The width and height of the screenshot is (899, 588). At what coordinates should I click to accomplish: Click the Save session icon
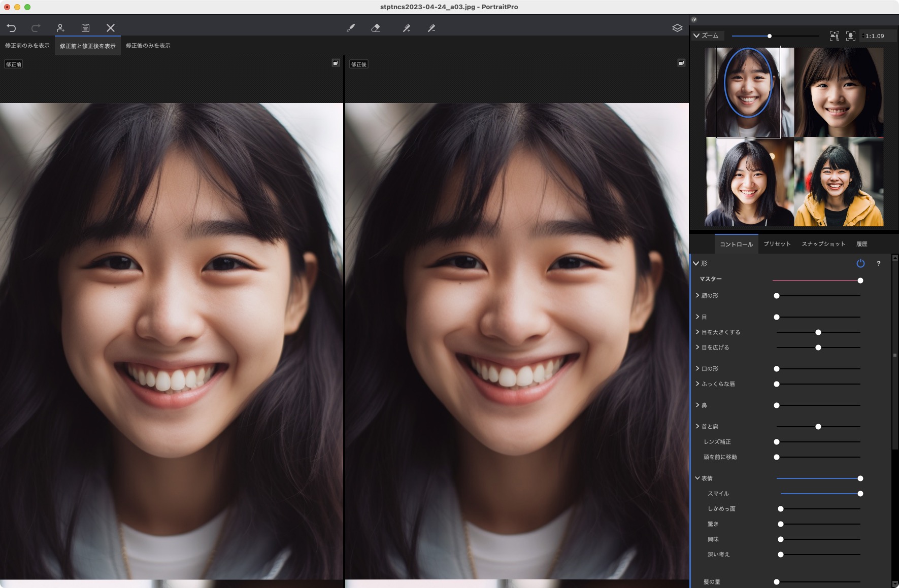click(85, 28)
